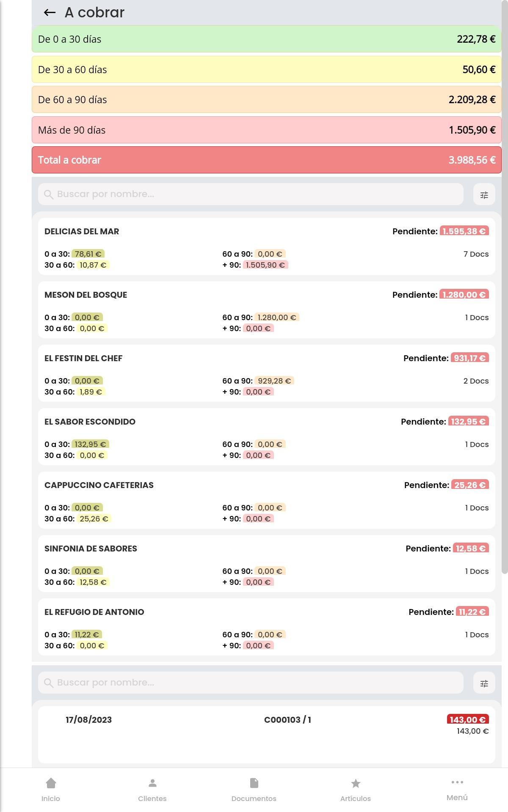This screenshot has height=812, width=508.
Task: Select the 'De 60 a 90 días' orange bar
Action: coord(267,100)
